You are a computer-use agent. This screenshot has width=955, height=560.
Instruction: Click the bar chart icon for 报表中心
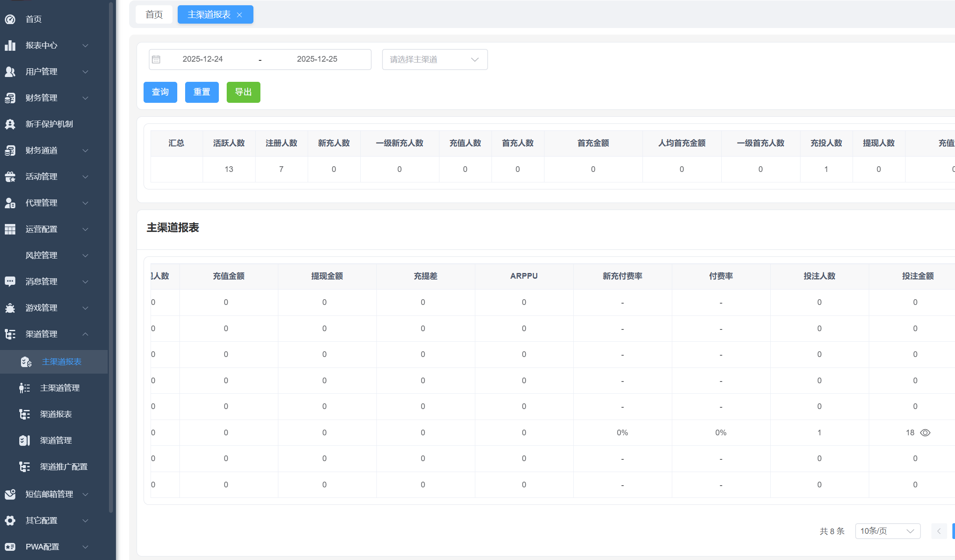pos(10,45)
